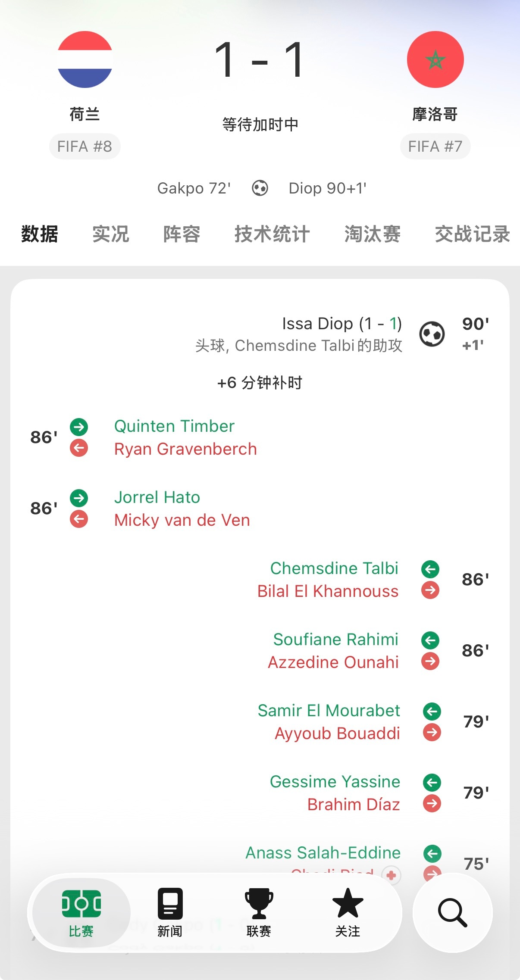Tap the goal ball icon beside Issa Diop
The height and width of the screenshot is (980, 520).
pyautogui.click(x=432, y=334)
